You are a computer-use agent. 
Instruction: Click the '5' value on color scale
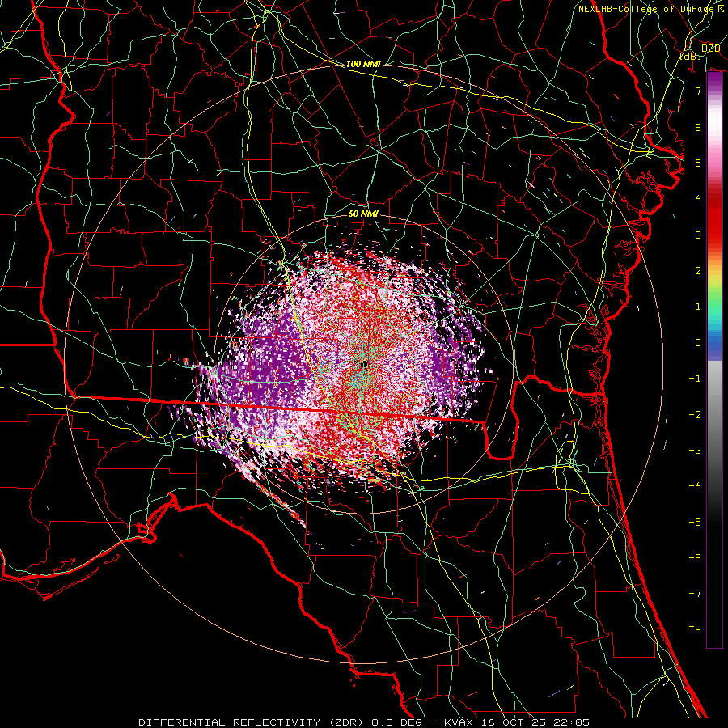click(698, 163)
